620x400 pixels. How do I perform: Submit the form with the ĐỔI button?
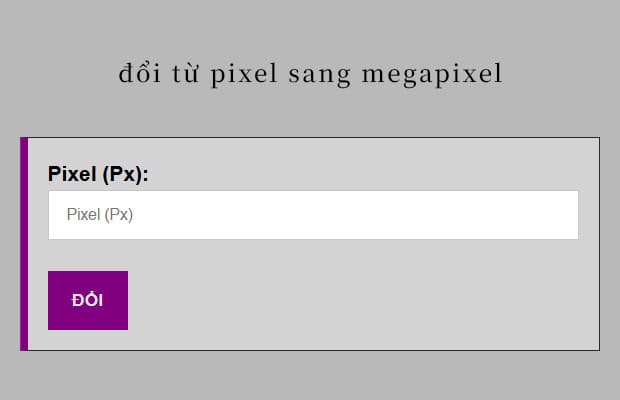coord(88,300)
